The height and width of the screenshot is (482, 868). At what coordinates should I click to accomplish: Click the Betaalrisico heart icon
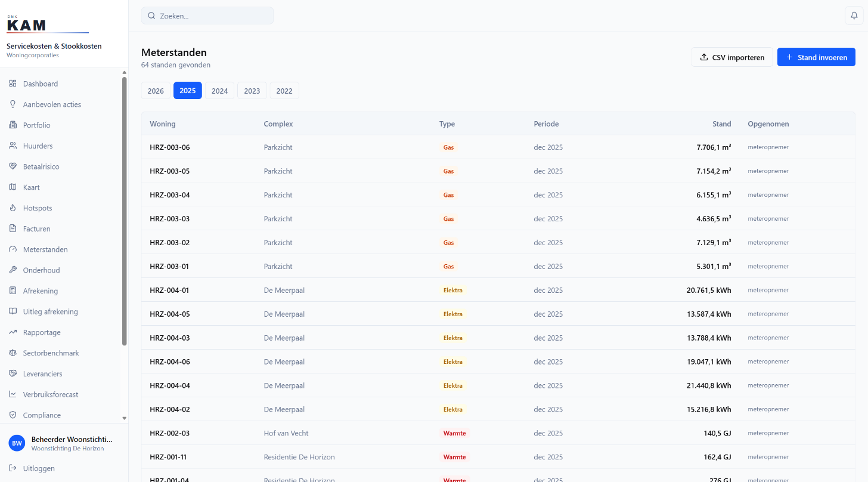[x=13, y=166]
